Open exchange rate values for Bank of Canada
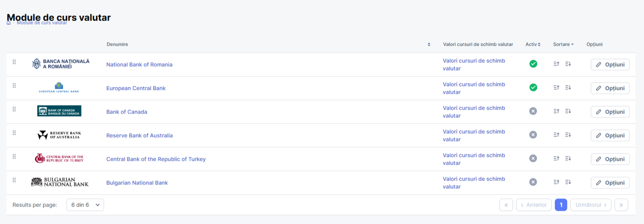644x224 pixels. point(474,112)
